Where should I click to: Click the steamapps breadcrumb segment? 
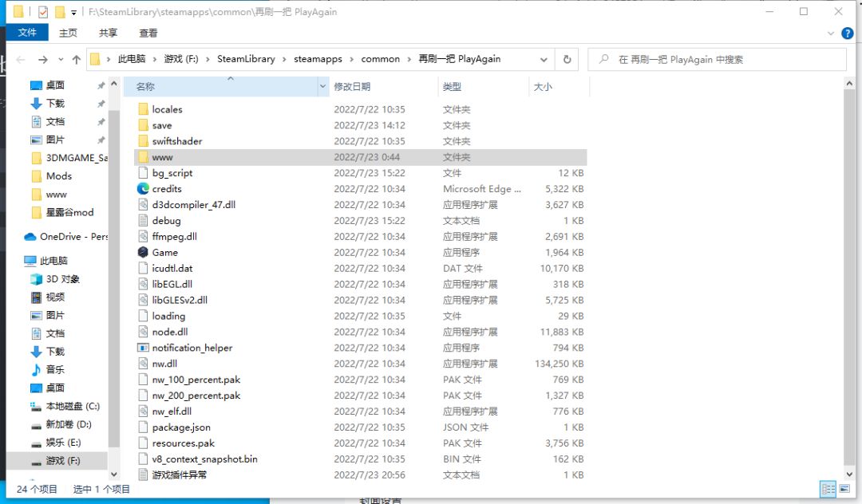click(318, 59)
